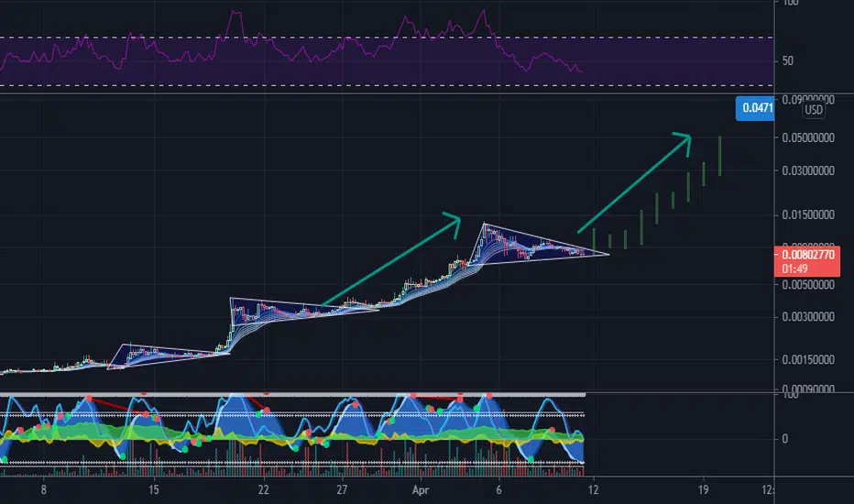Click the date label 6 on time axis
This screenshot has width=854, height=504.
(x=498, y=490)
